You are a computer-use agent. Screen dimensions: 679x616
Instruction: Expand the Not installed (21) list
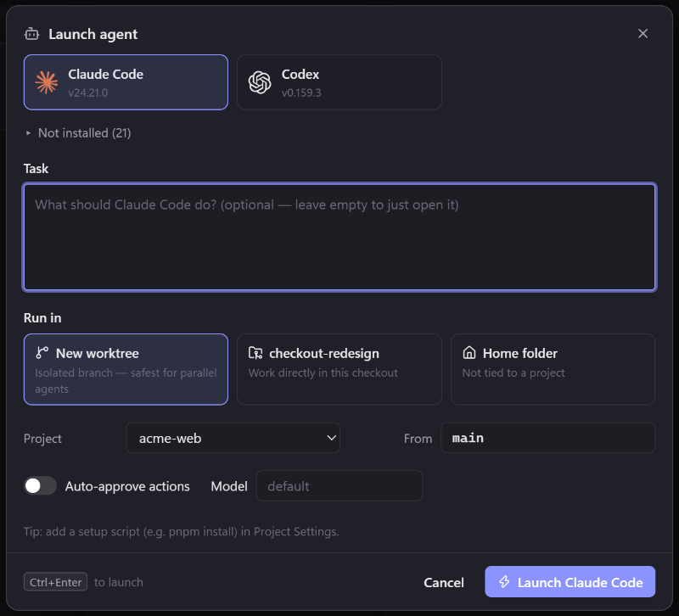click(78, 133)
